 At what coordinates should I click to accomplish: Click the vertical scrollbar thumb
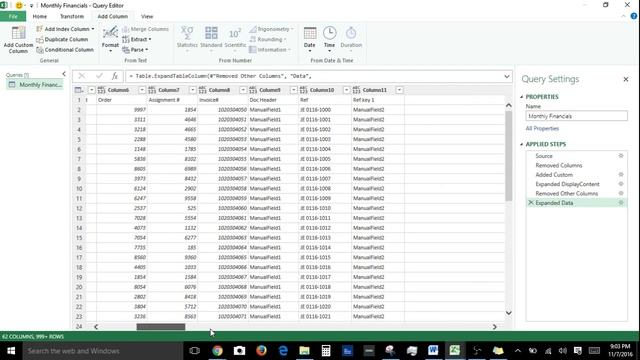pos(509,156)
